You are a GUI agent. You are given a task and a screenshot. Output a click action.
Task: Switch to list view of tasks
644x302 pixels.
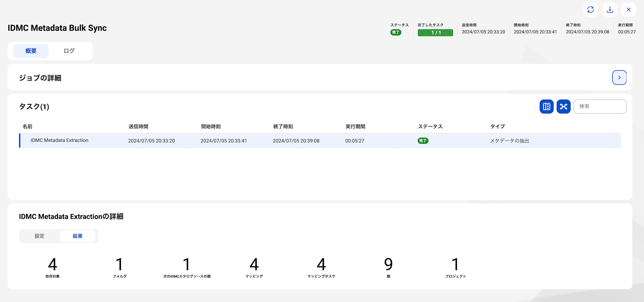coord(546,106)
